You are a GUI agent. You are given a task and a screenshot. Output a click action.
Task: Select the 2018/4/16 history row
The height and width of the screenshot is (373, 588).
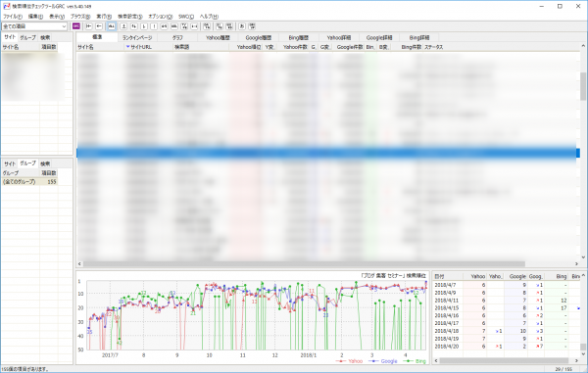pyautogui.click(x=507, y=315)
